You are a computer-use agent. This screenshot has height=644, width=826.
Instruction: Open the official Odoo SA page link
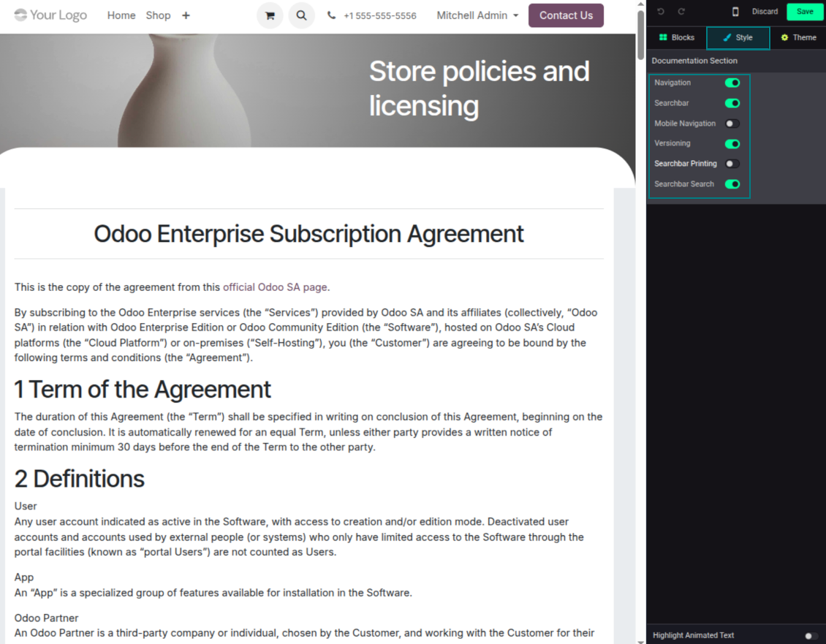(x=275, y=287)
